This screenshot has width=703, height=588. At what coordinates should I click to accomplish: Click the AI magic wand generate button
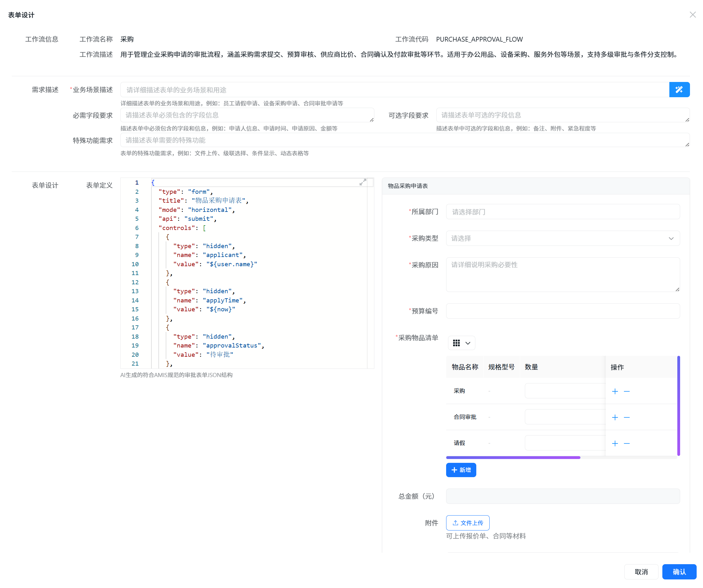pos(679,90)
